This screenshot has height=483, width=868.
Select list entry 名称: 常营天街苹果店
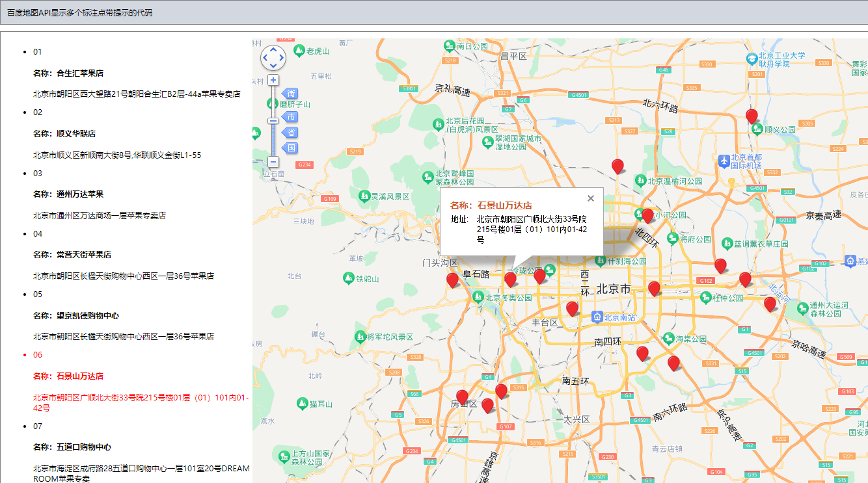coord(72,255)
